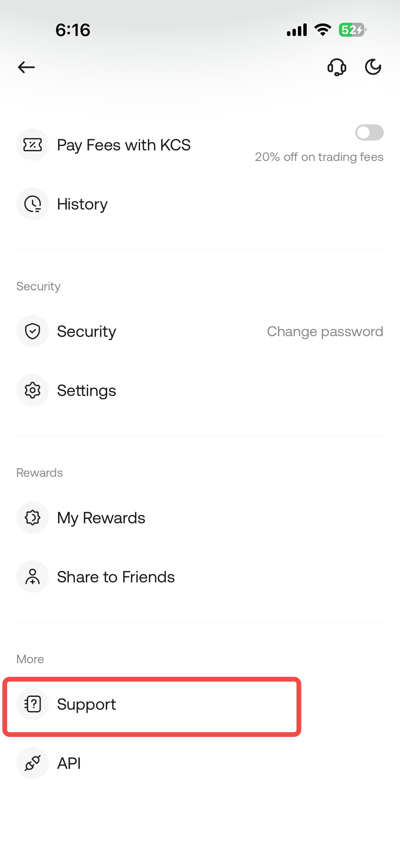Tap the Support question mark icon
Viewport: 400px width, 868px height.
click(x=33, y=704)
